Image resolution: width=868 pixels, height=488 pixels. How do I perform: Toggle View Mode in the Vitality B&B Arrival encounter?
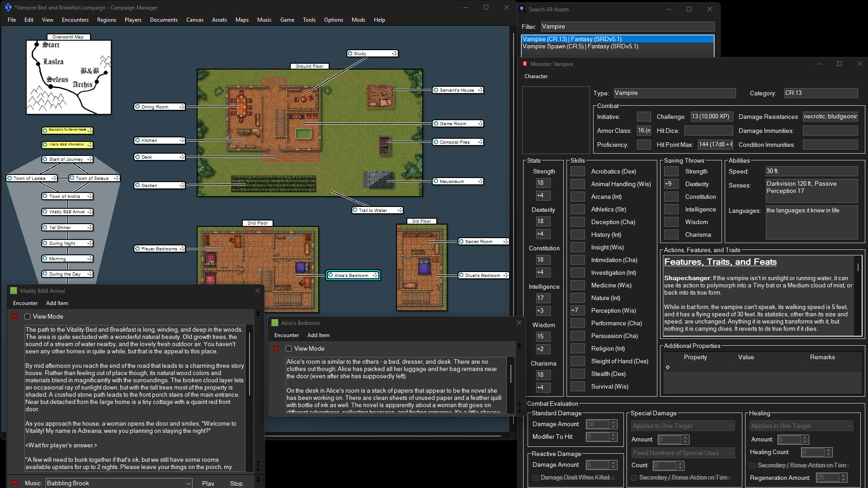click(28, 316)
